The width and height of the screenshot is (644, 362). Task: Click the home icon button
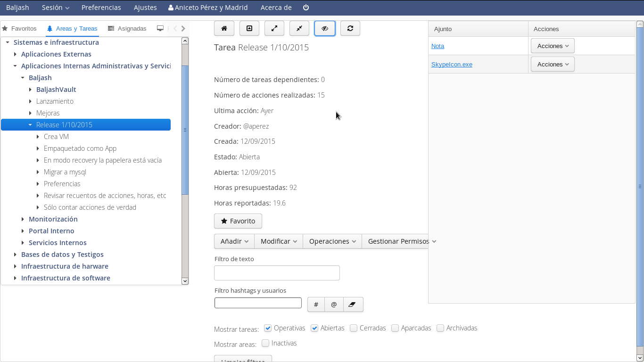(224, 28)
